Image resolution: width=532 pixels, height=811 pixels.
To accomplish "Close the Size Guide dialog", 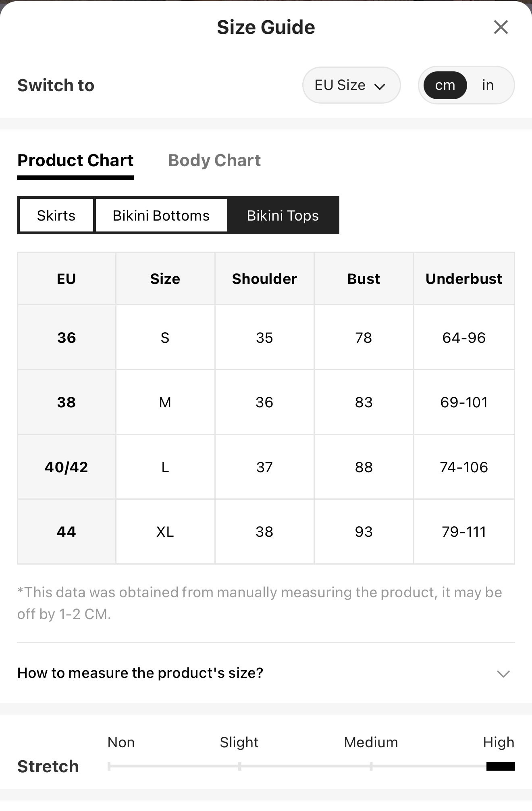I will [501, 27].
